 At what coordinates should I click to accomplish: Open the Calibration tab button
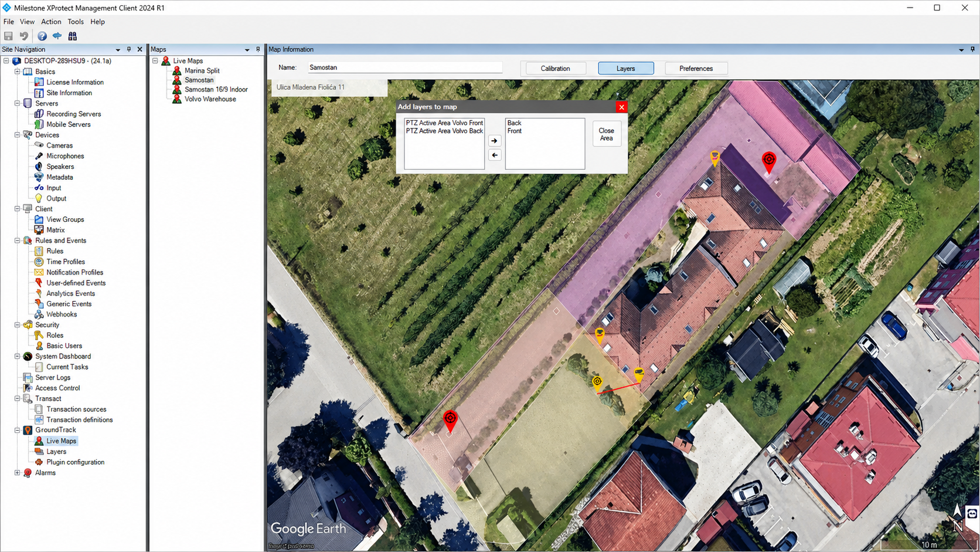click(555, 69)
